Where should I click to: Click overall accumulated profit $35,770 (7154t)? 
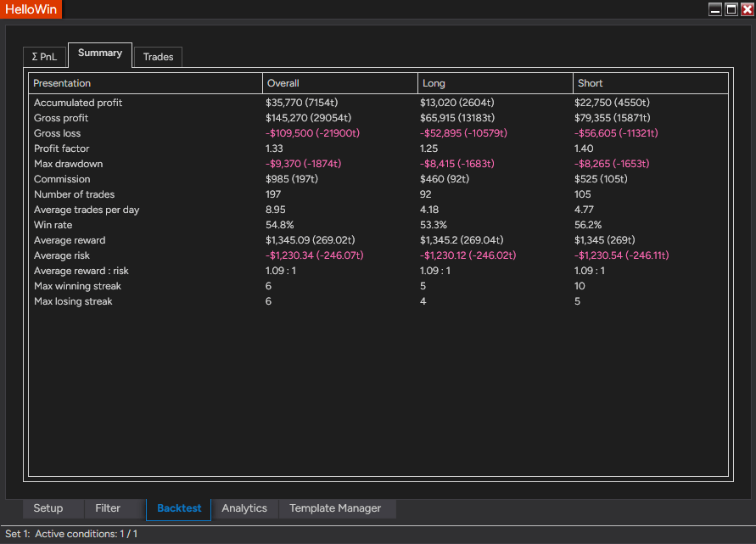click(302, 103)
